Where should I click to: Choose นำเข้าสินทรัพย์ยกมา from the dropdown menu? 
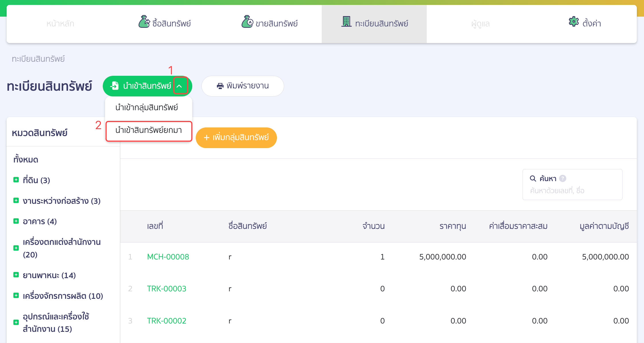[149, 131]
